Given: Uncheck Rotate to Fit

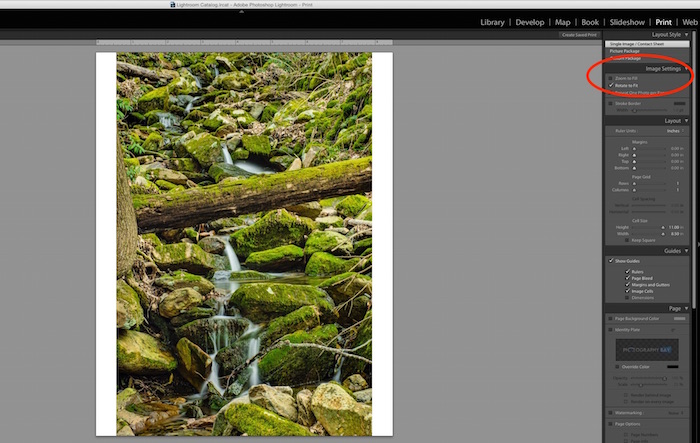Looking at the screenshot, I should 611,85.
